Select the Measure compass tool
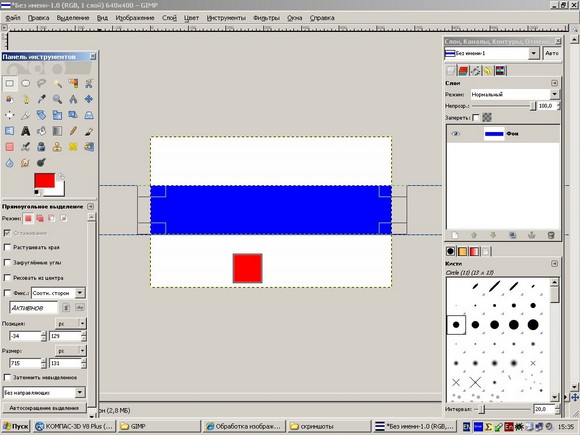 73,99
